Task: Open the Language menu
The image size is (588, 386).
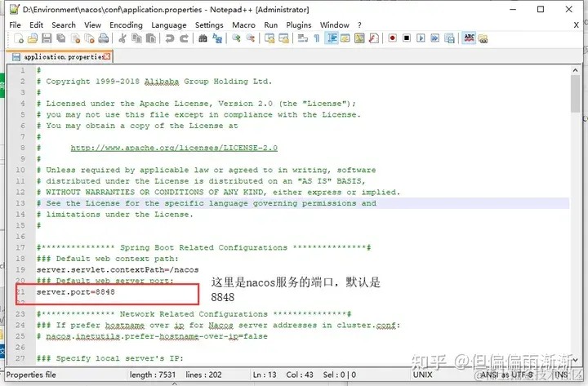Action: pyautogui.click(x=169, y=24)
